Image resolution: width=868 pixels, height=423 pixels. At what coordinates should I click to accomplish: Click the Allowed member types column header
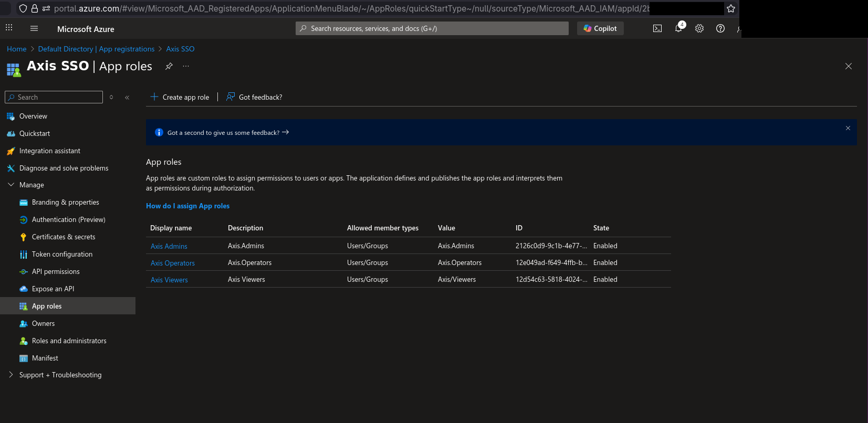pos(383,228)
